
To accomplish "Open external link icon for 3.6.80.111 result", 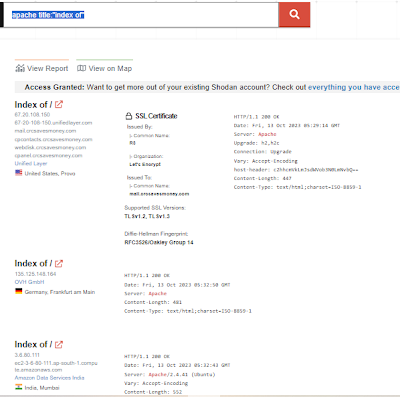I will [59, 344].
